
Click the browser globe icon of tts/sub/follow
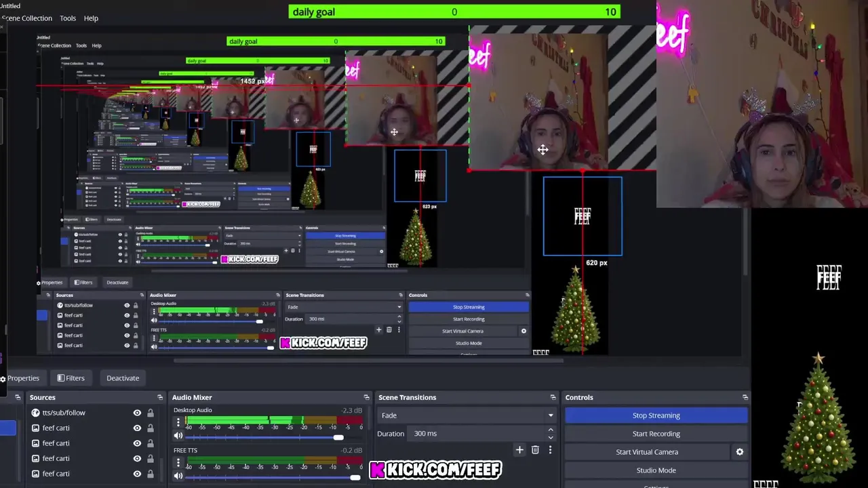point(35,413)
